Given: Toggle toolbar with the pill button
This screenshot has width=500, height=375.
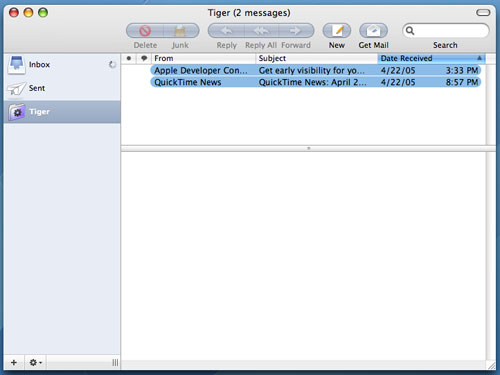Looking at the screenshot, I should (483, 13).
